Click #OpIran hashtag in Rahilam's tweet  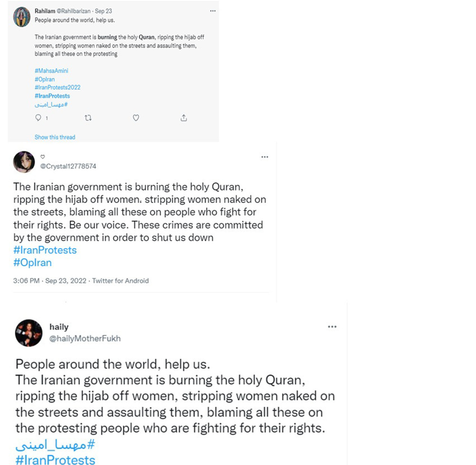[x=45, y=79]
